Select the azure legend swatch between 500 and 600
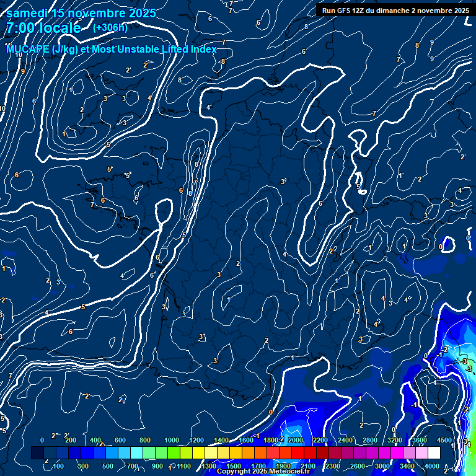This screenshot has height=476, width=476. 112,452
